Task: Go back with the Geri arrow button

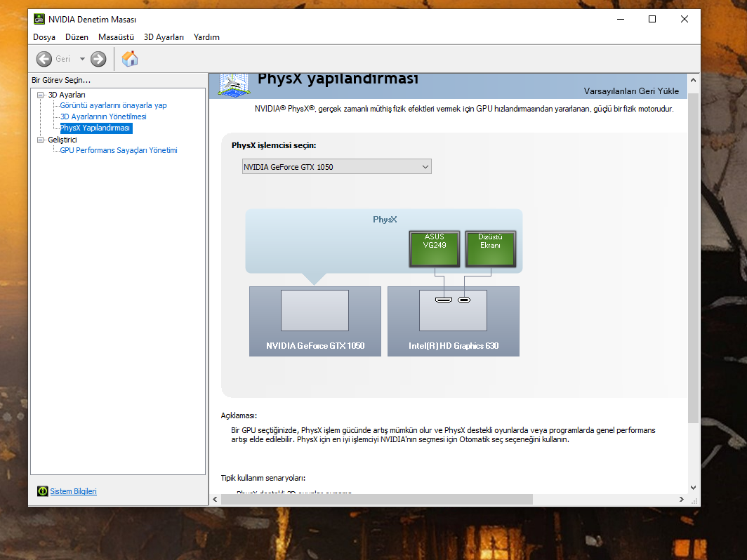Action: coord(44,59)
